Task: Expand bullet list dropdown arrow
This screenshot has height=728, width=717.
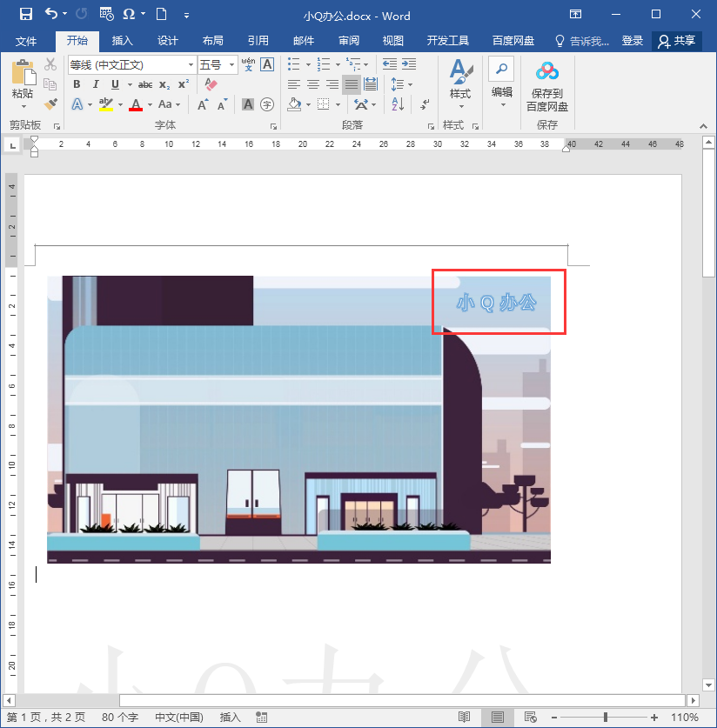Action: coord(308,64)
